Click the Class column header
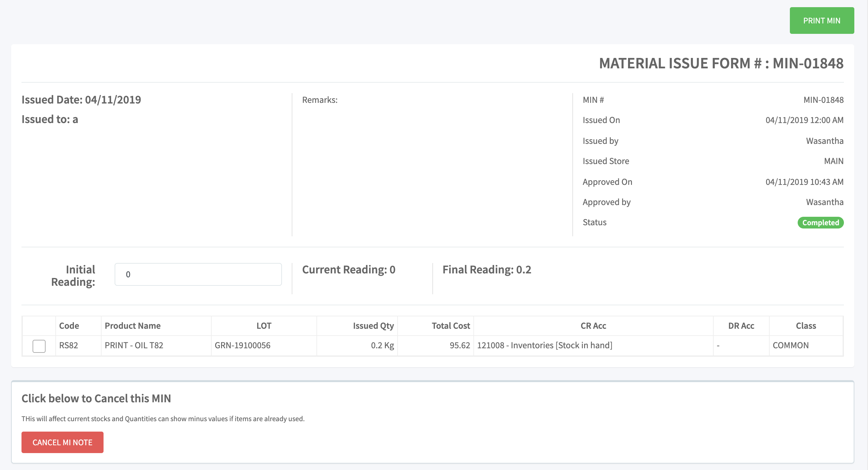Screen dimensions: 868x470 806,326
